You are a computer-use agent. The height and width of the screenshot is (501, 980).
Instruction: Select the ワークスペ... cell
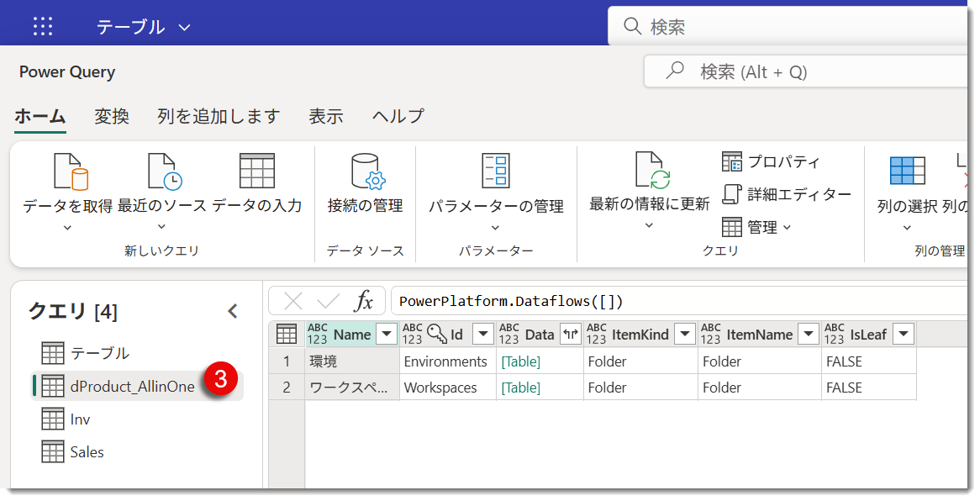click(352, 388)
